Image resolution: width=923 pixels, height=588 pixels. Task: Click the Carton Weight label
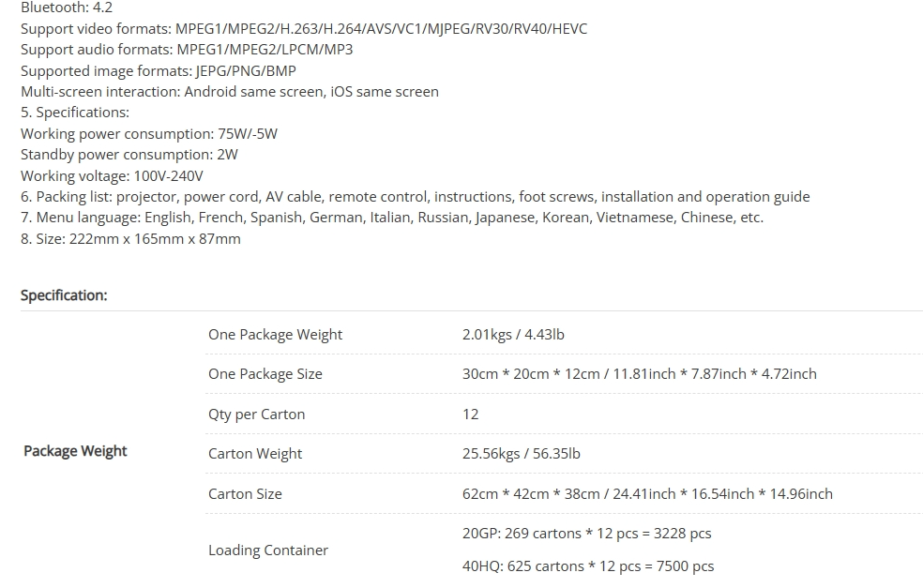coord(255,454)
